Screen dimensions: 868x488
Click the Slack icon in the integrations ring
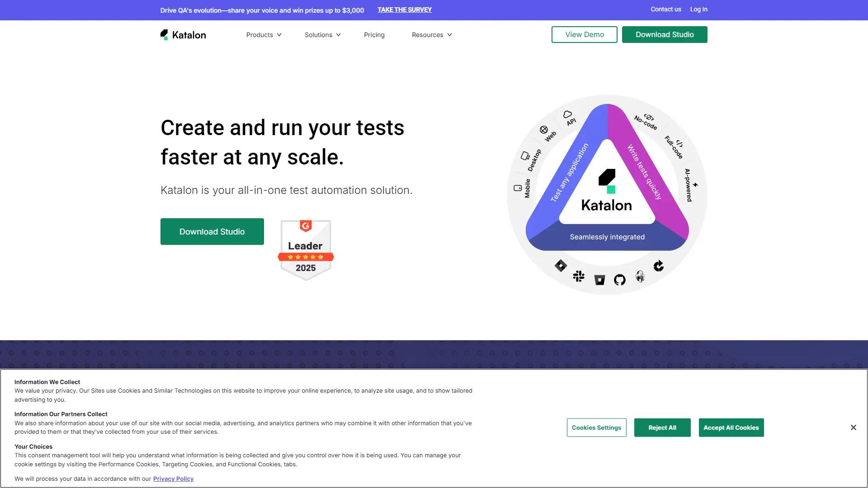tap(579, 276)
